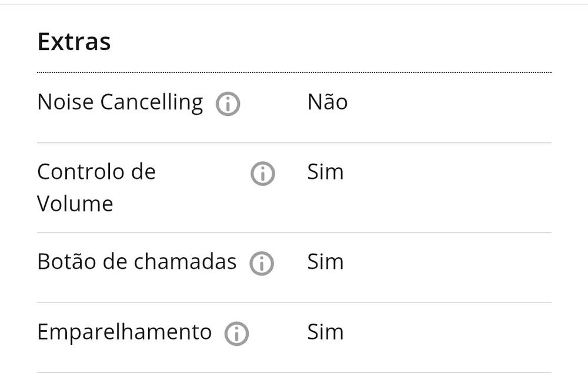Show info for Botão de chamadas
The width and height of the screenshot is (588, 383).
(x=261, y=264)
